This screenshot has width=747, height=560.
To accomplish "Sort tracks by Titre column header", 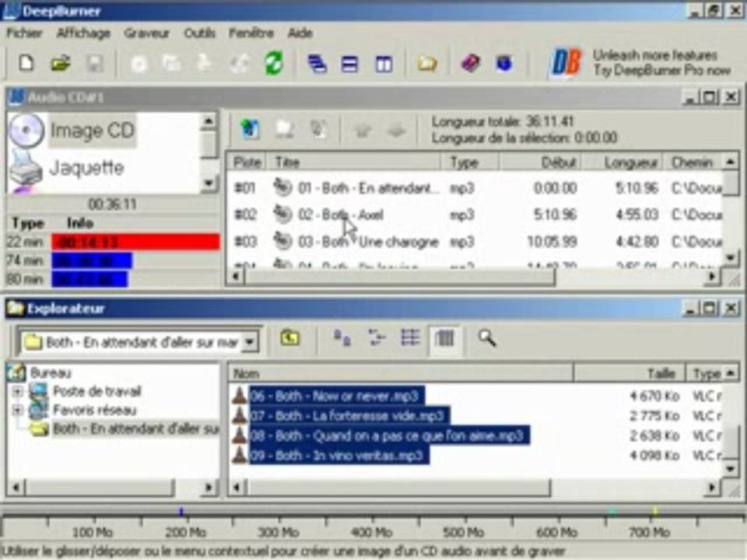I will click(353, 163).
